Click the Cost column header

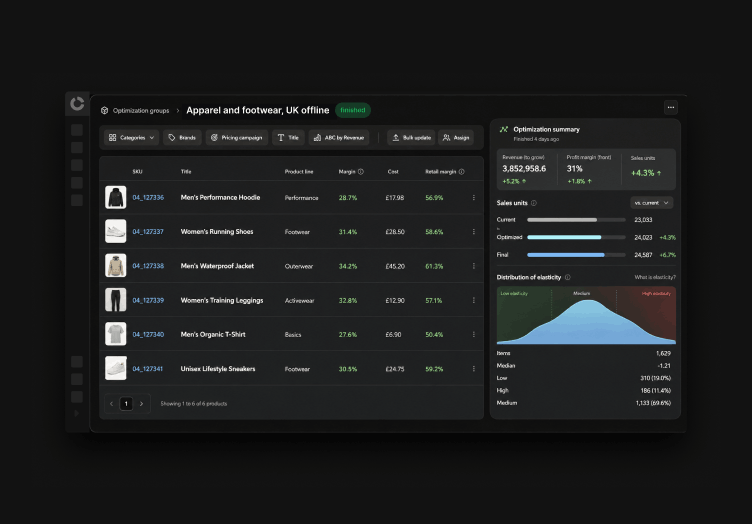[393, 172]
